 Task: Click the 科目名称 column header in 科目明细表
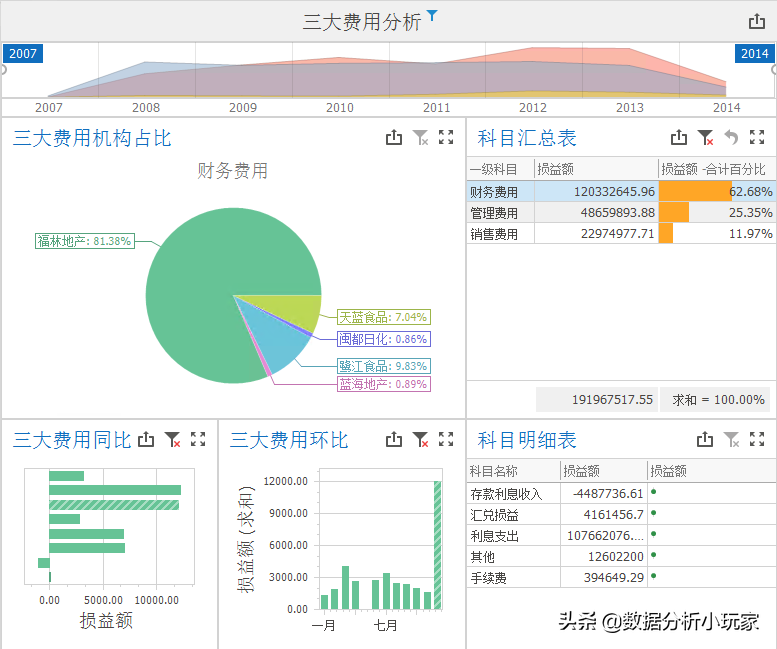512,471
